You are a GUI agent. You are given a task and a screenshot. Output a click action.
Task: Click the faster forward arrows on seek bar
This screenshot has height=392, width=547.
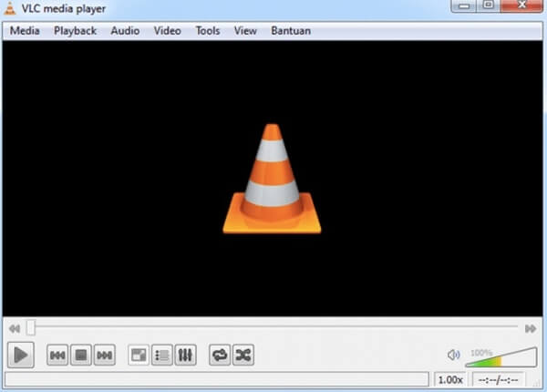point(531,328)
